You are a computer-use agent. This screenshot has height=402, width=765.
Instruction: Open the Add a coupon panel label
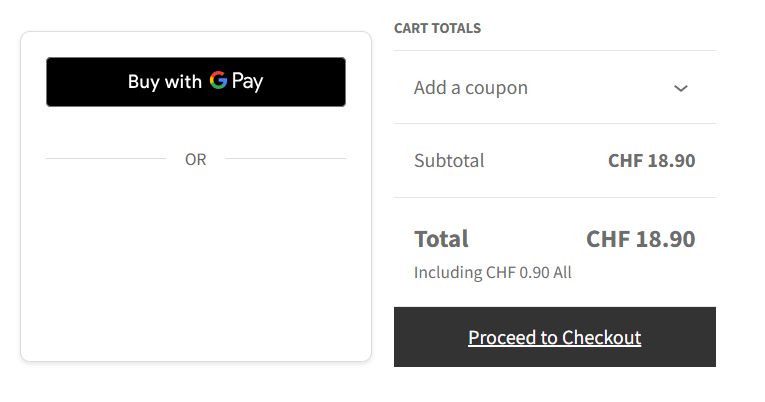pos(470,88)
